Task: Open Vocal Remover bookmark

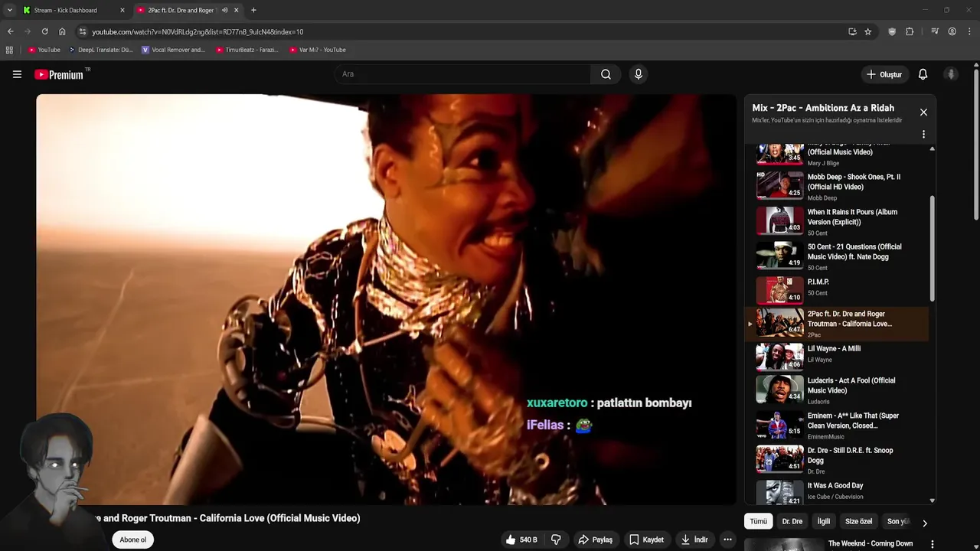Action: (x=173, y=50)
